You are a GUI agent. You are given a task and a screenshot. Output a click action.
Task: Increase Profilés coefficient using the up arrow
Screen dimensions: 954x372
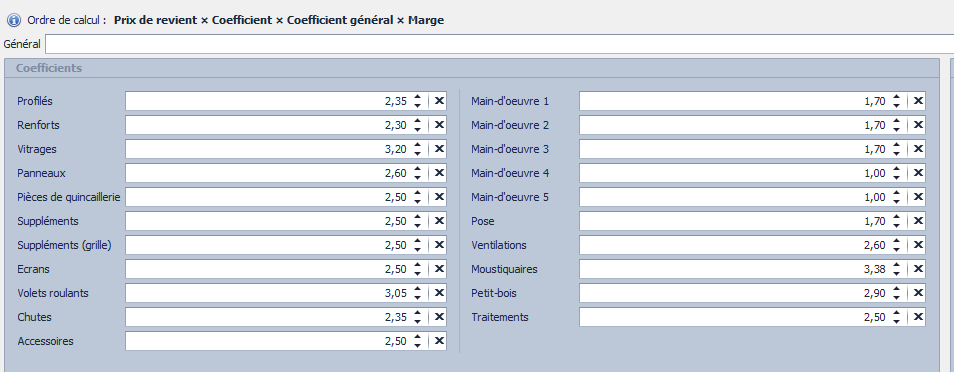(417, 97)
